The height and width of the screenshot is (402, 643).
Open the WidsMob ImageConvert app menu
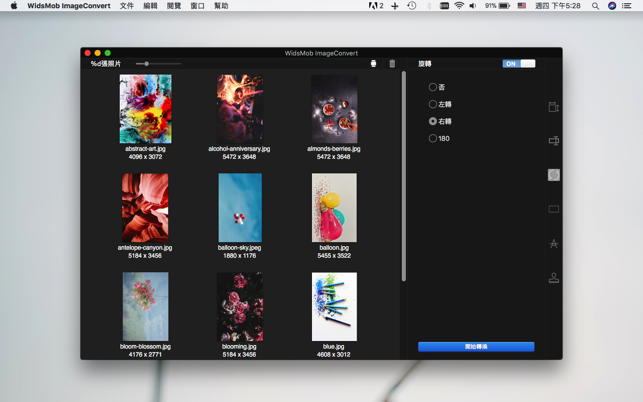[x=69, y=6]
